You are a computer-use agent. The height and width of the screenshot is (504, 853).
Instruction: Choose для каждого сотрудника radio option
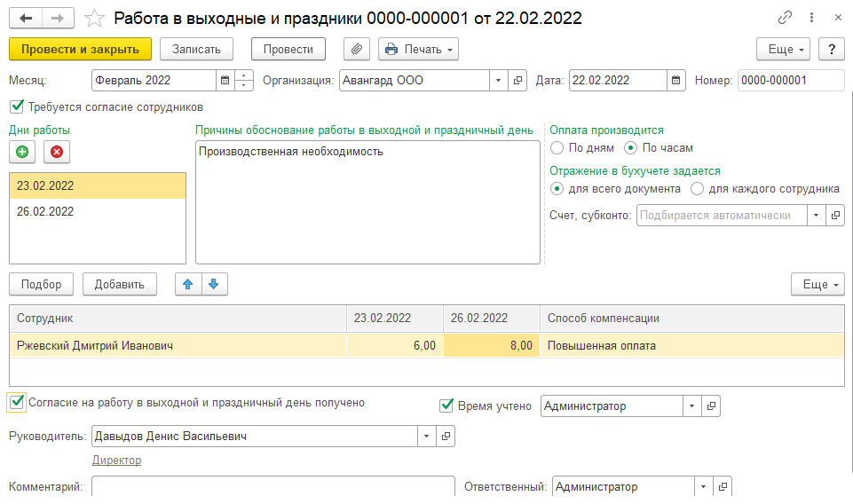click(697, 189)
